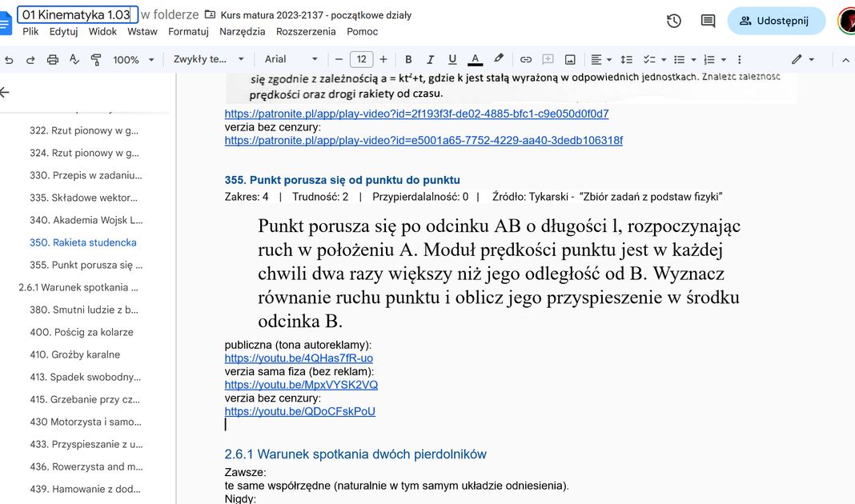Open the youtu.be/QDoCFskPoU link

299,411
